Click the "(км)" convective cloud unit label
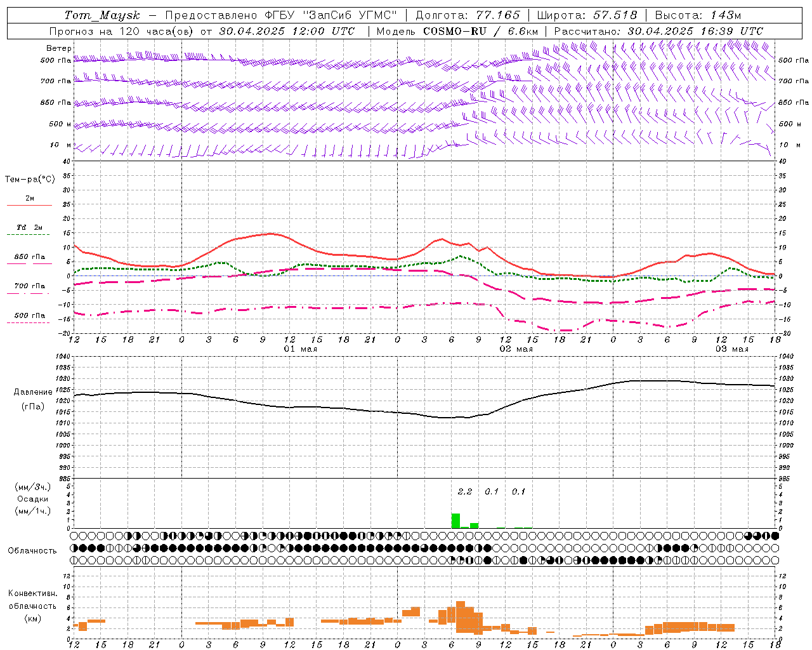812x650 pixels. [33, 618]
